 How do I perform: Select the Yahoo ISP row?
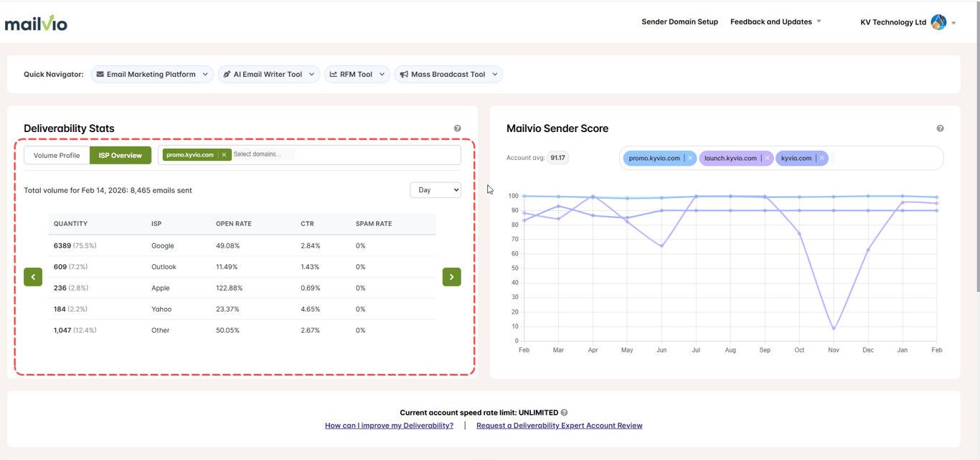coord(242,309)
